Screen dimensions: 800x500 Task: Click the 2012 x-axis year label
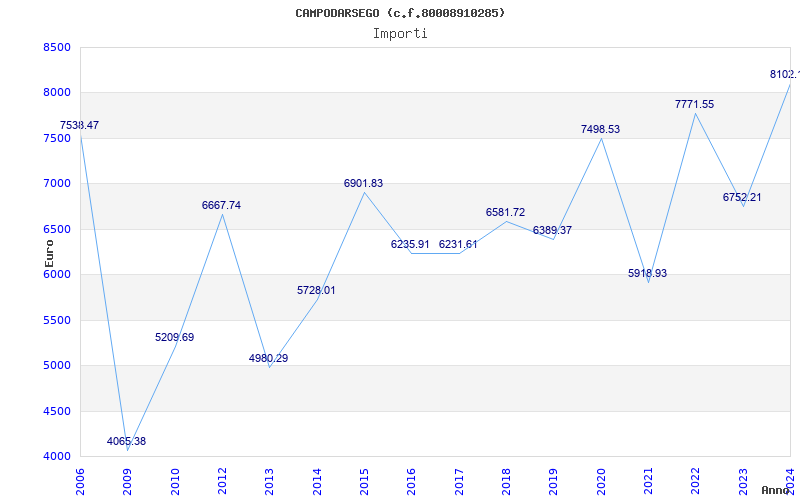tap(222, 482)
